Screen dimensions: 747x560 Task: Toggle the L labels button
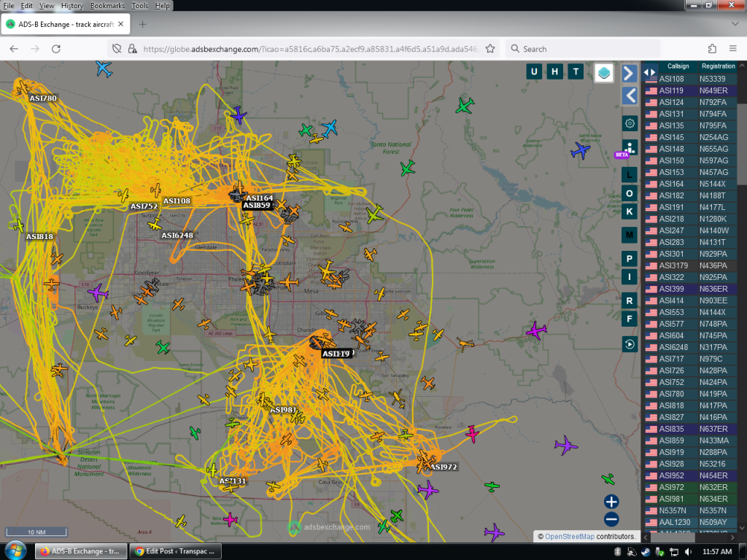630,175
